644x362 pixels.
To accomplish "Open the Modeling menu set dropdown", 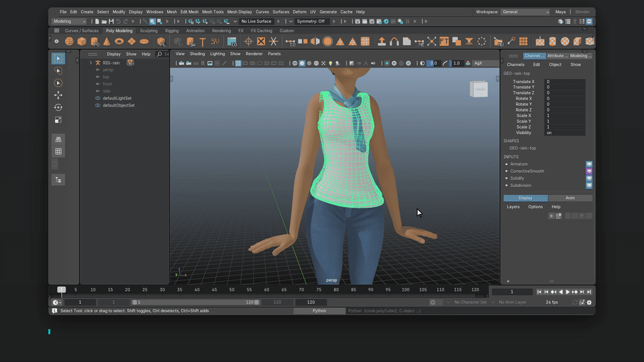I will (x=69, y=21).
